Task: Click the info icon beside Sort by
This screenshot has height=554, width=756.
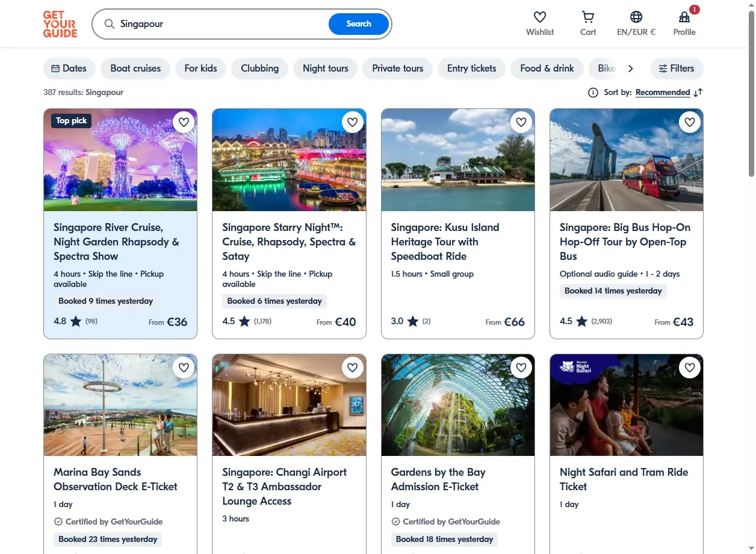Action: tap(593, 93)
